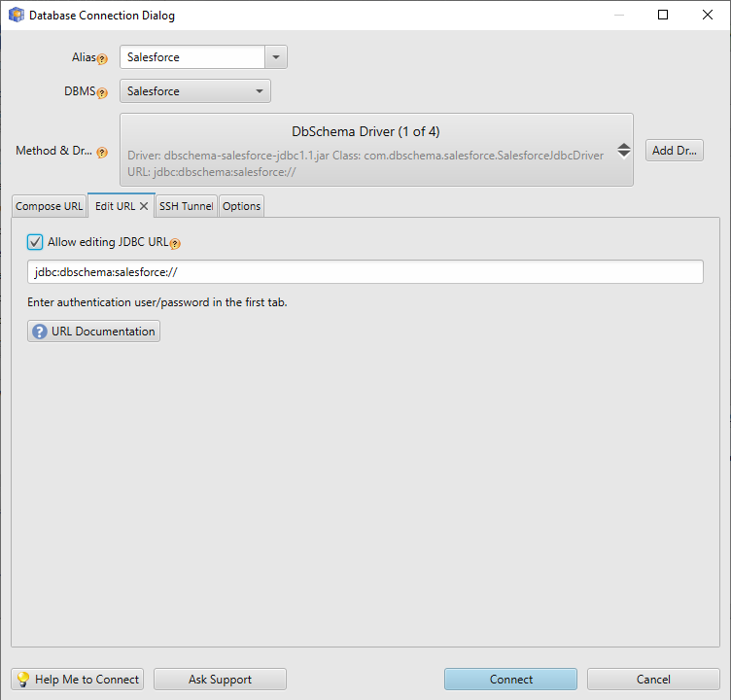This screenshot has width=731, height=700.
Task: Click the Connect button
Action: tap(510, 679)
